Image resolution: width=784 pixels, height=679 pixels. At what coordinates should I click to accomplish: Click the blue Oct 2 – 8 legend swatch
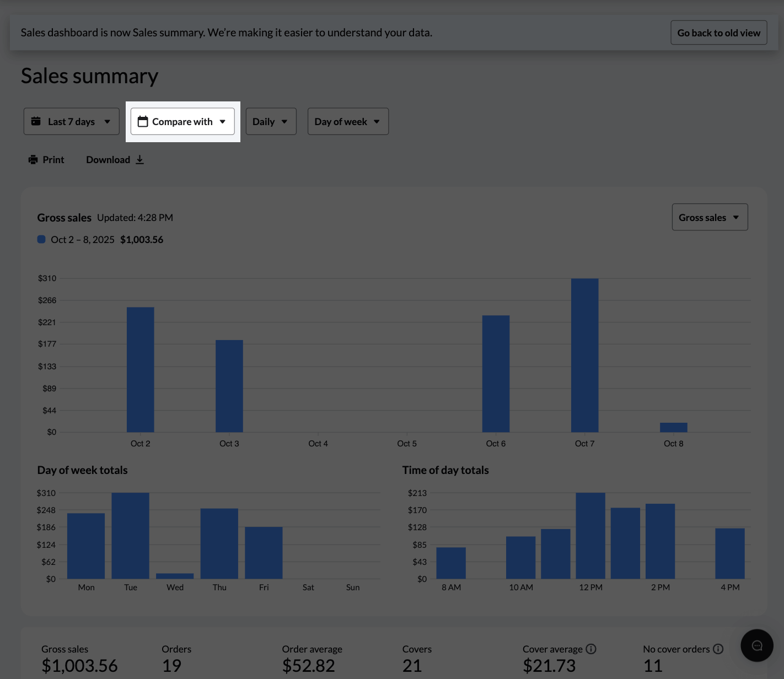point(41,240)
